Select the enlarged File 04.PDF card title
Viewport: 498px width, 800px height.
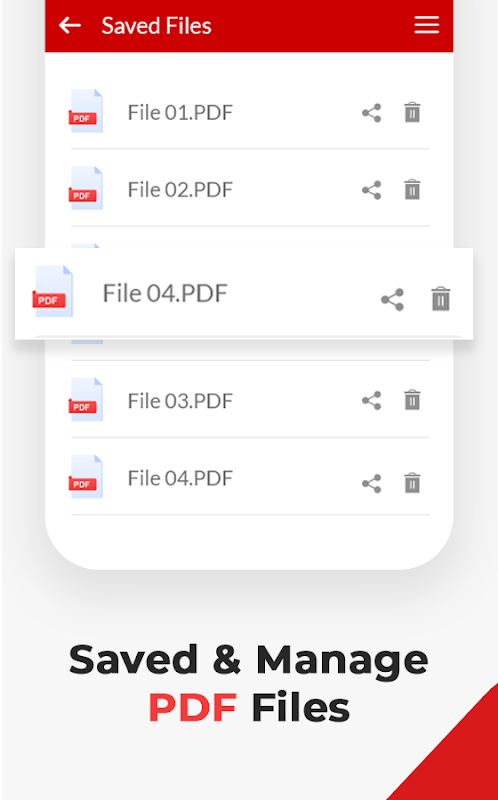click(x=165, y=293)
